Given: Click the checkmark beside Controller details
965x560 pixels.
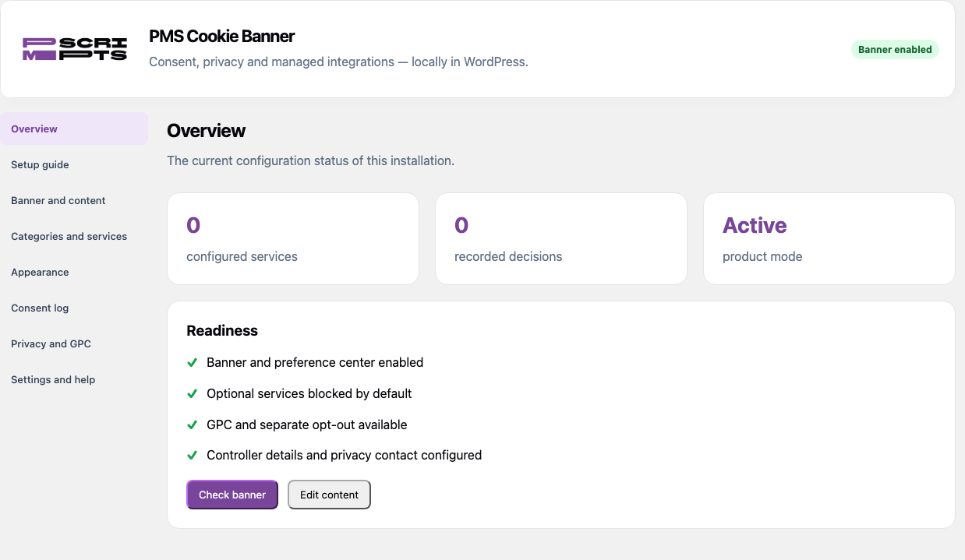Looking at the screenshot, I should (192, 455).
